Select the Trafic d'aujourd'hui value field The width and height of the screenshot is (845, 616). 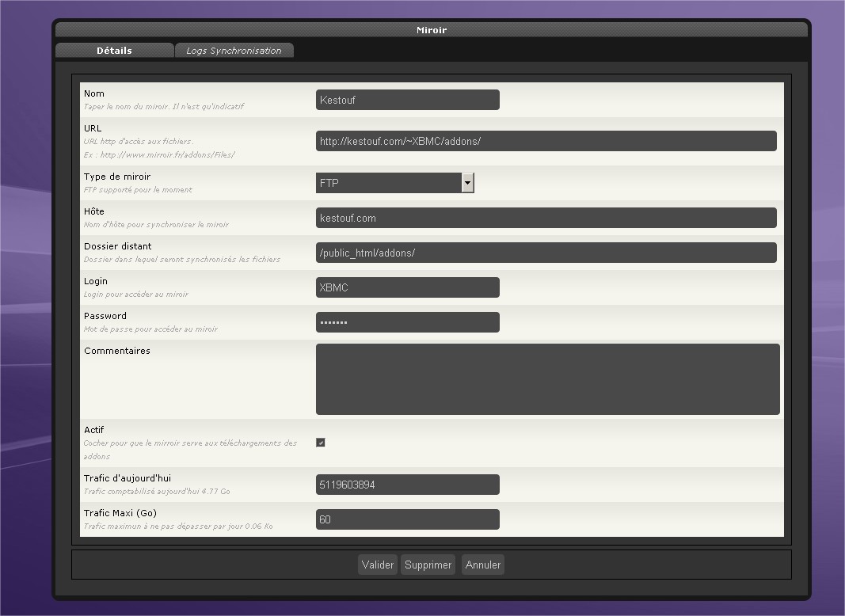(407, 485)
